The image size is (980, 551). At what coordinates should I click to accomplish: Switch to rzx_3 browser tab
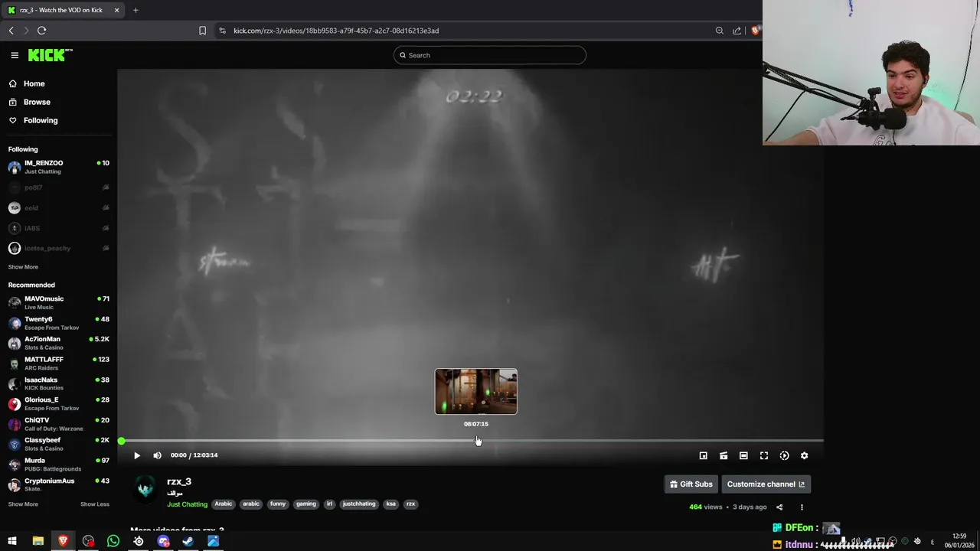coord(61,10)
